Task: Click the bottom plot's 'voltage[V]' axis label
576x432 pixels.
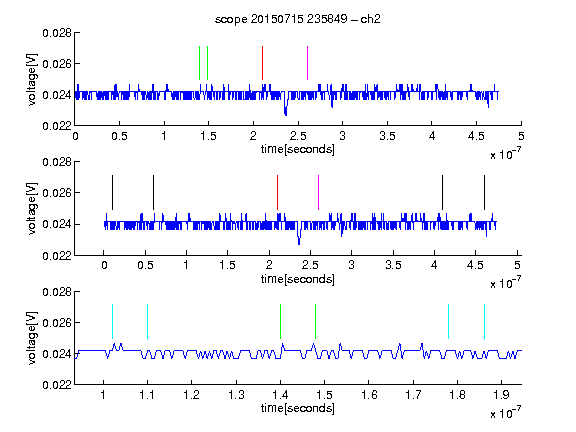Action: [x=32, y=338]
